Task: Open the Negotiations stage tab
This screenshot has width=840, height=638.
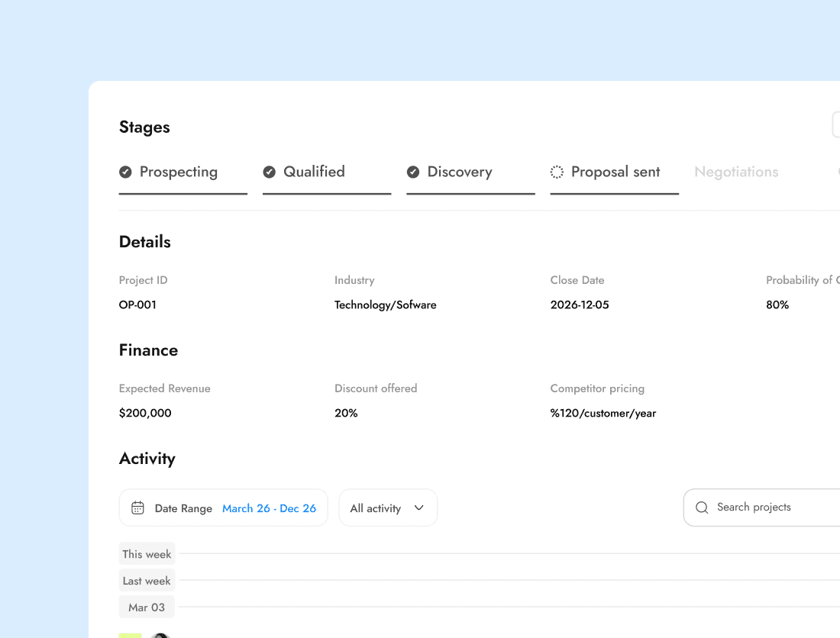Action: coord(736,172)
